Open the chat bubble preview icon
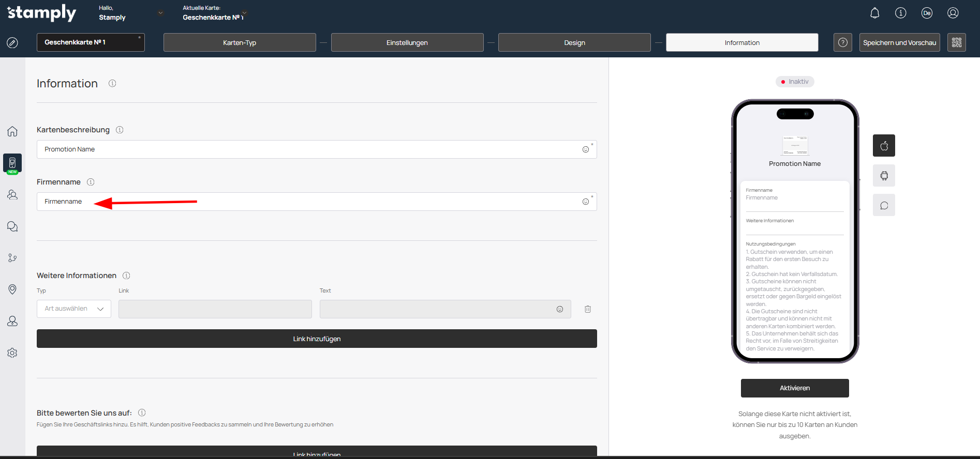The height and width of the screenshot is (459, 980). click(x=884, y=206)
